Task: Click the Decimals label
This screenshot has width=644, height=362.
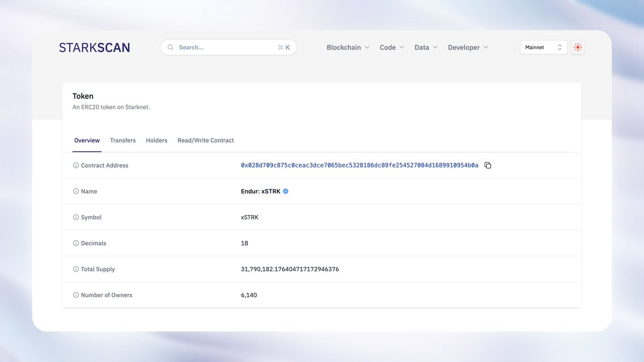Action: pos(93,243)
